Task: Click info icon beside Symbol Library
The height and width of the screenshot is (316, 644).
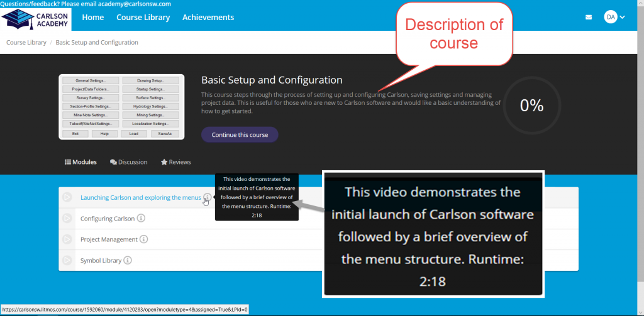Action: (128, 260)
